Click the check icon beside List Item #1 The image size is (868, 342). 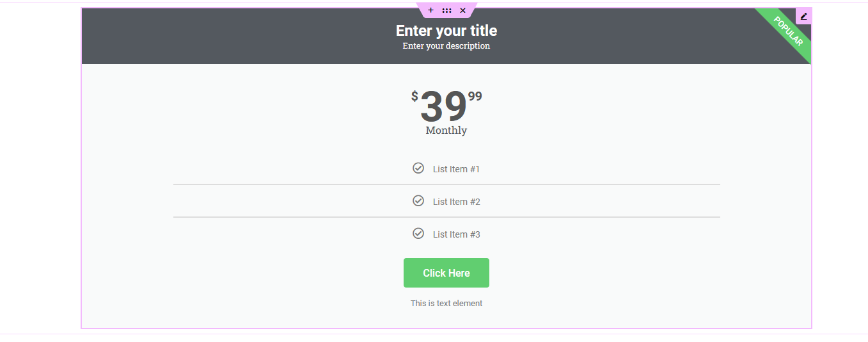coord(418,168)
